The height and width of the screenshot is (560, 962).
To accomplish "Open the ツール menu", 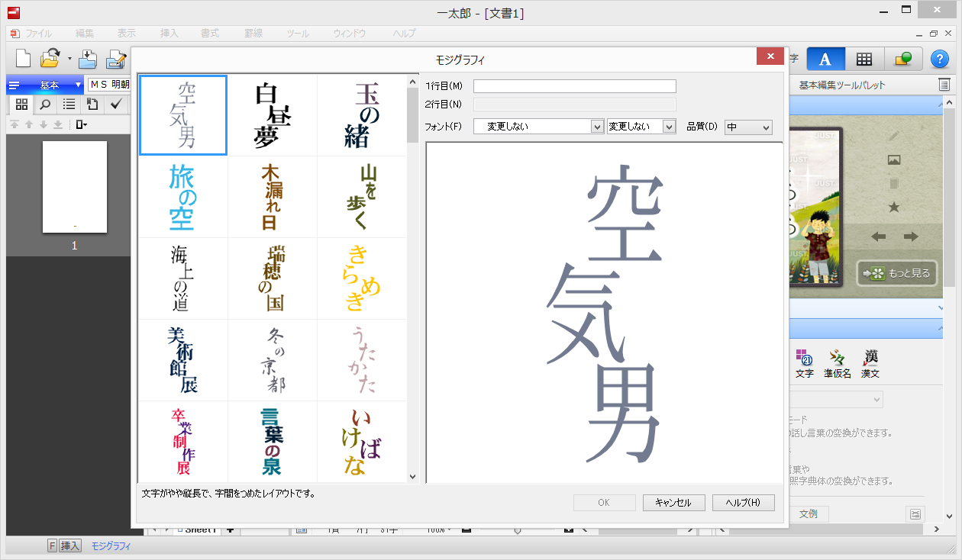I will coord(297,33).
